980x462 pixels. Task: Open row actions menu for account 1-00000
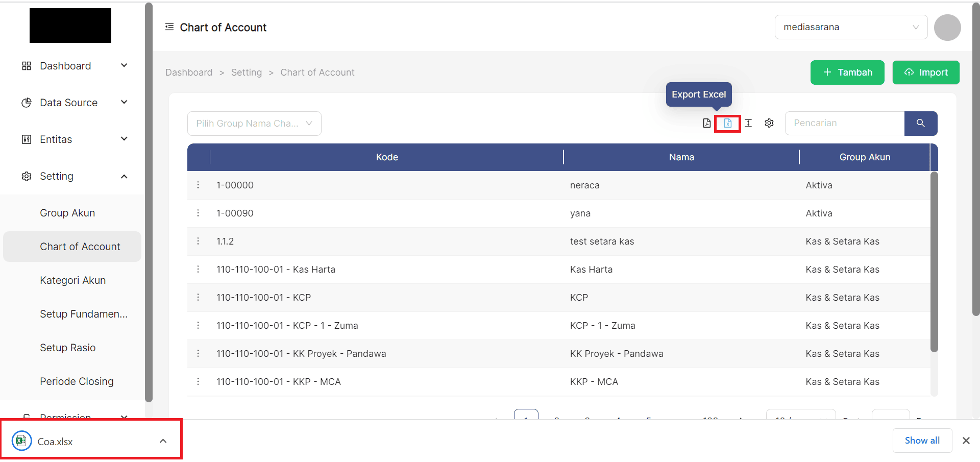pyautogui.click(x=198, y=185)
